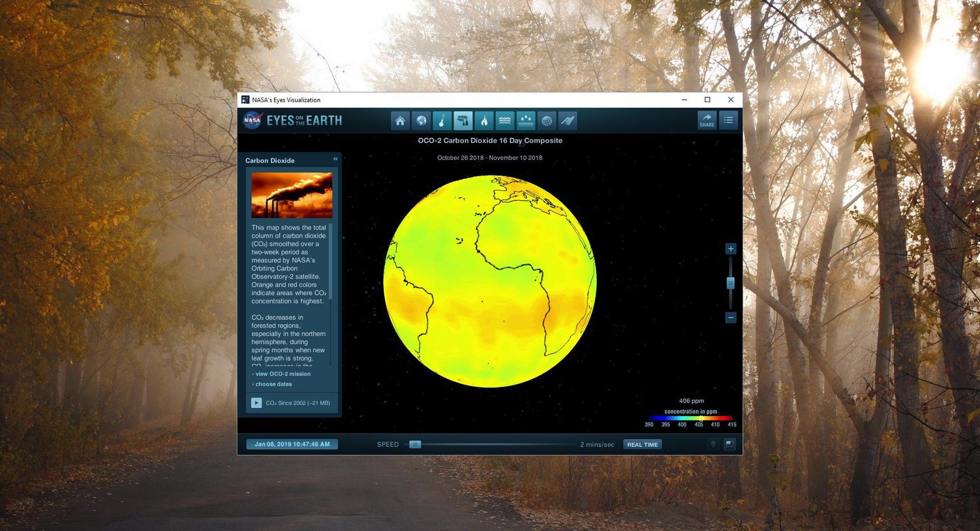980x531 pixels.
Task: Click the NASA logo
Action: tap(252, 120)
